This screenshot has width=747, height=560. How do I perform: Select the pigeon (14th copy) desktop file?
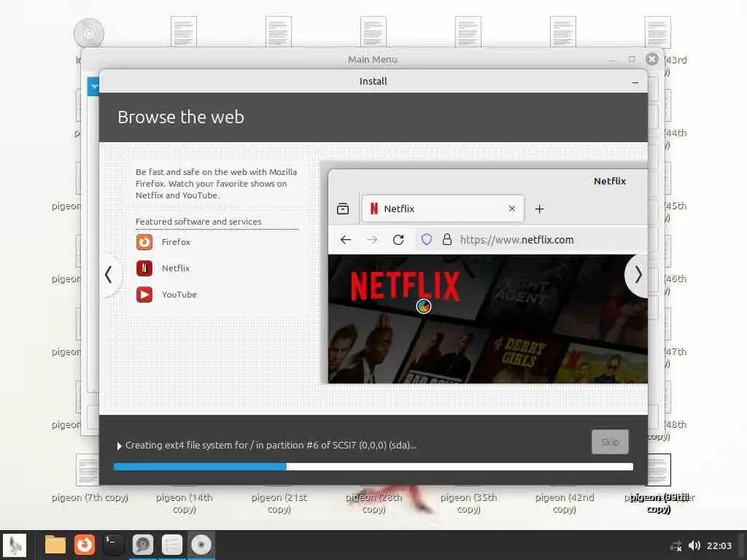(x=185, y=503)
